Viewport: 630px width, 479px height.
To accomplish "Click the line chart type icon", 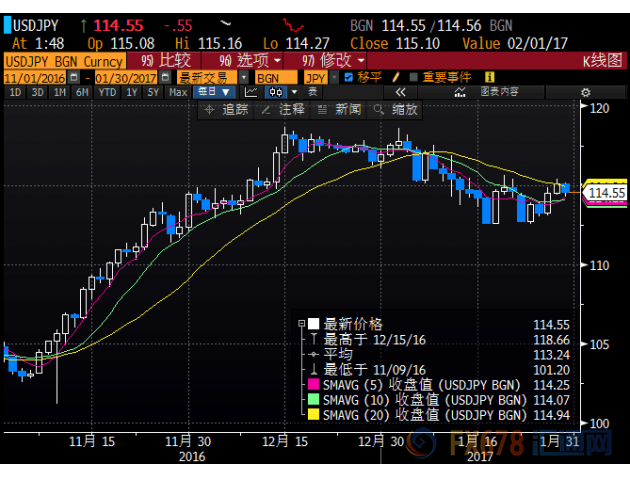I will (x=251, y=92).
